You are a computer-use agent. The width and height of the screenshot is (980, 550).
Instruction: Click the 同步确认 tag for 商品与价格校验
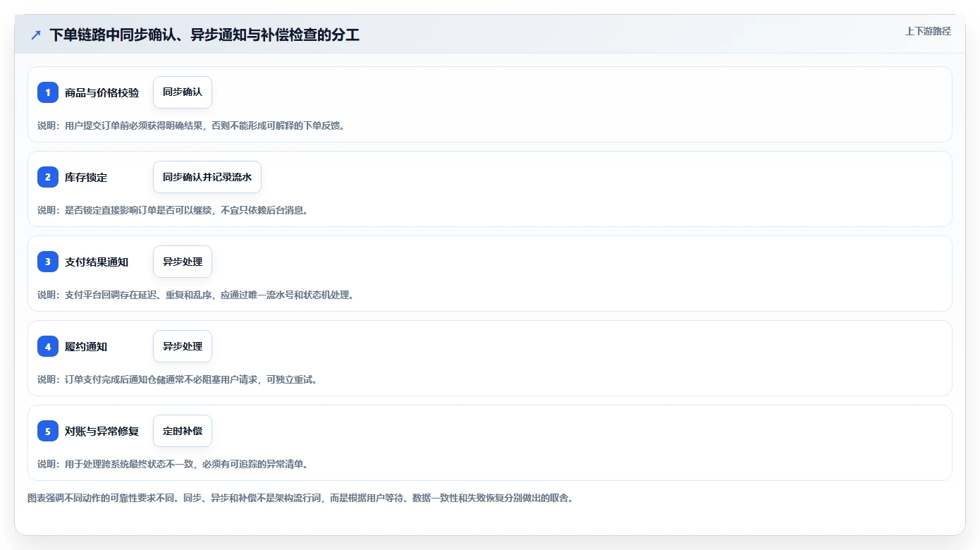point(183,92)
